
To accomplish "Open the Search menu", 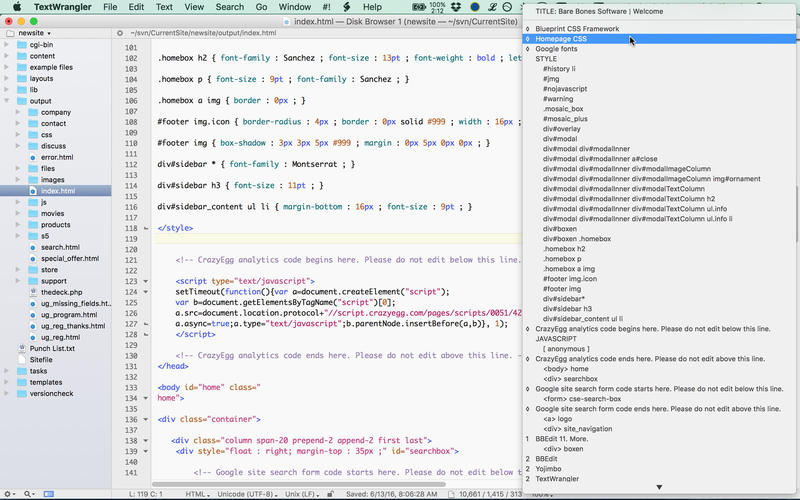I will (x=229, y=7).
